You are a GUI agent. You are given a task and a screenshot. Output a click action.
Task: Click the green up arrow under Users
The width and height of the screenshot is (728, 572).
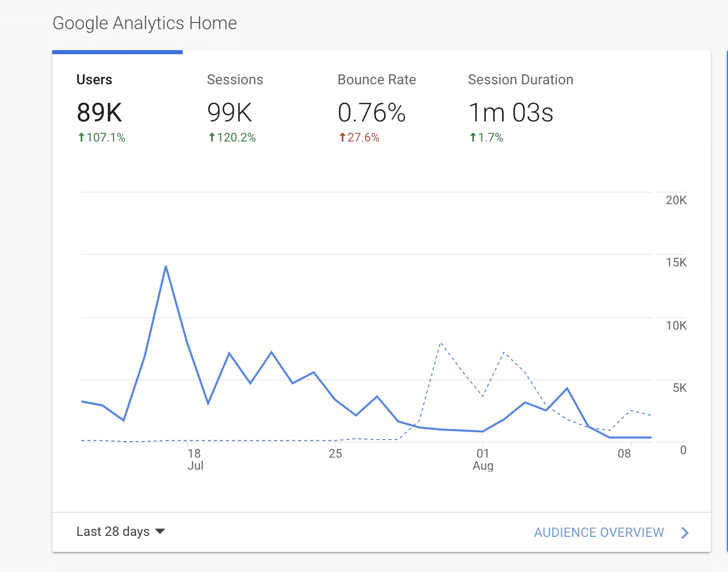coord(81,137)
